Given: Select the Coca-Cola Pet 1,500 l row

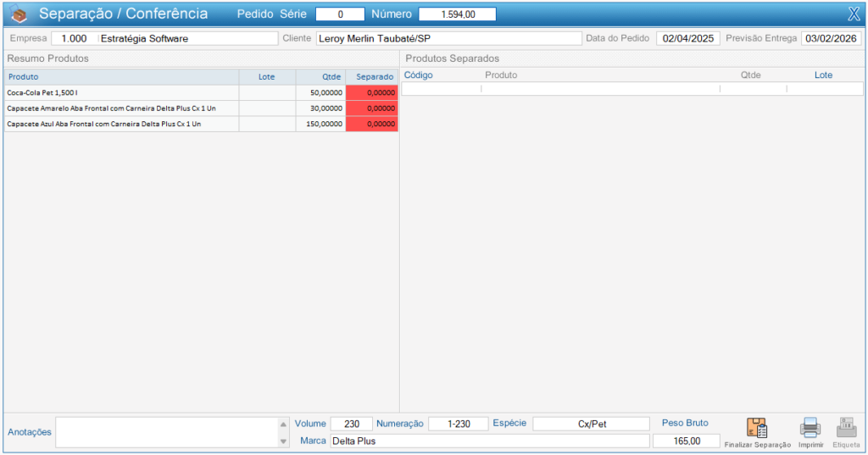Looking at the screenshot, I should [121, 92].
